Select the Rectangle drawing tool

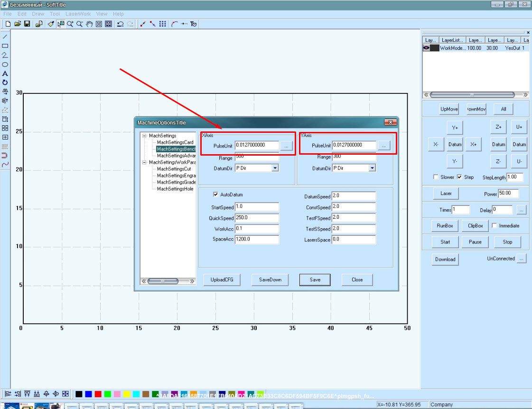point(5,46)
